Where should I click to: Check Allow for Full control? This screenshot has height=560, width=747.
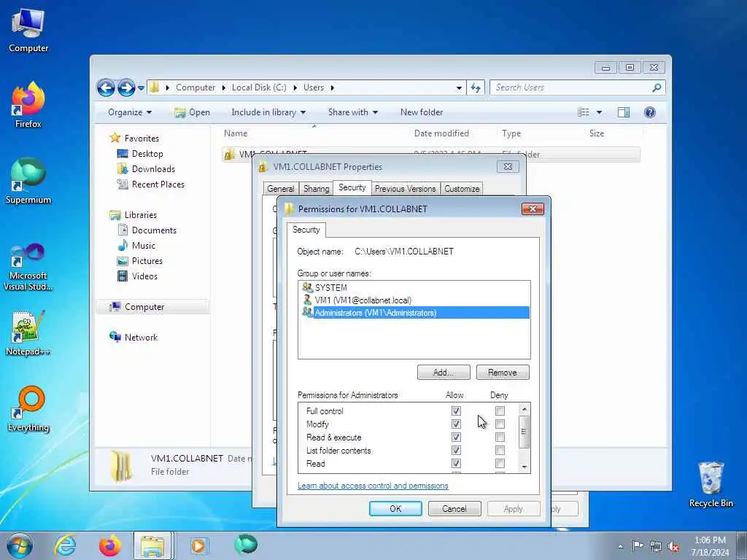[x=456, y=411]
